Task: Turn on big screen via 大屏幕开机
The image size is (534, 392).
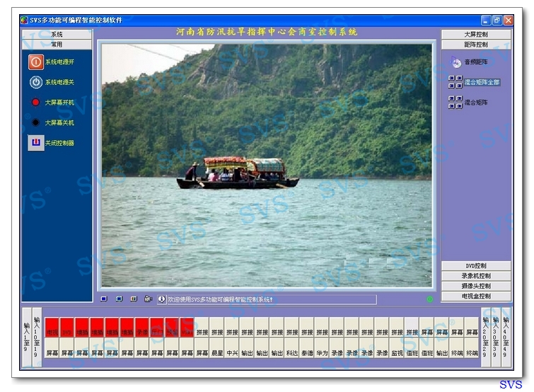Action: coord(36,103)
